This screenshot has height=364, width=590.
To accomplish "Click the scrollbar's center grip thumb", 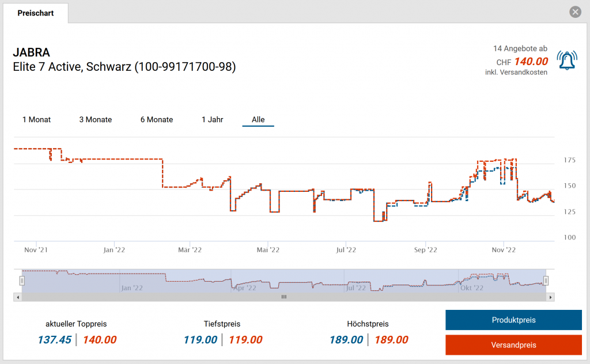I will click(x=283, y=297).
